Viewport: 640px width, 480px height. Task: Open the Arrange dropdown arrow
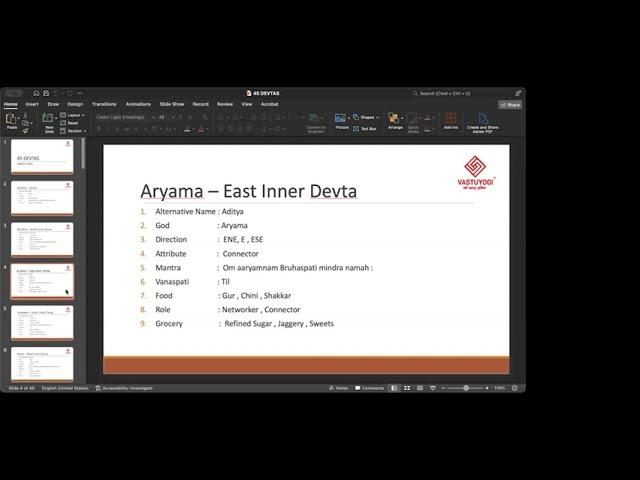click(402, 118)
